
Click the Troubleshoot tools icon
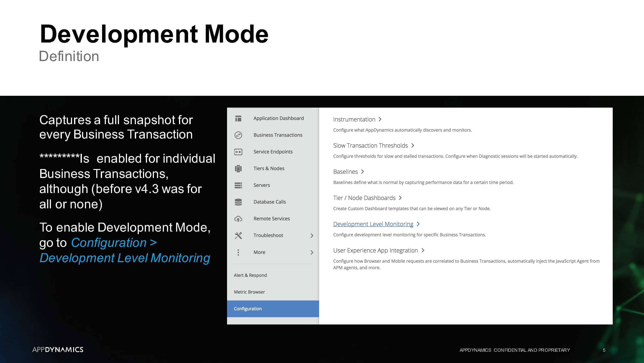click(x=238, y=235)
